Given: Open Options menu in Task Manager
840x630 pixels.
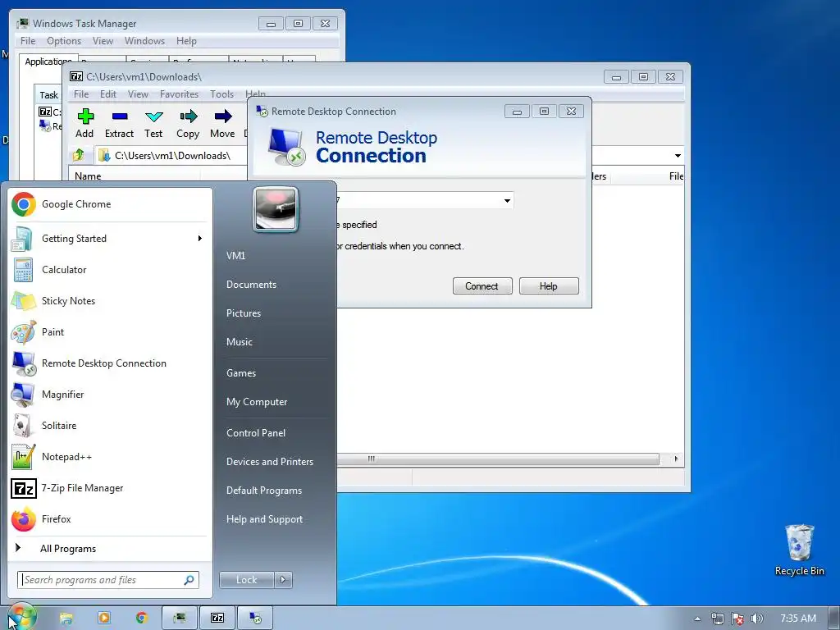Looking at the screenshot, I should 64,41.
